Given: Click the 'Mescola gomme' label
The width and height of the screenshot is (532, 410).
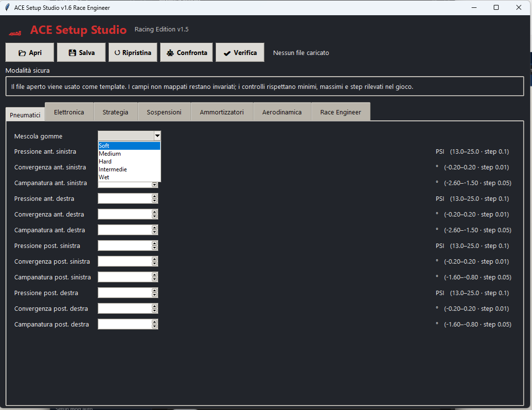Looking at the screenshot, I should [38, 137].
